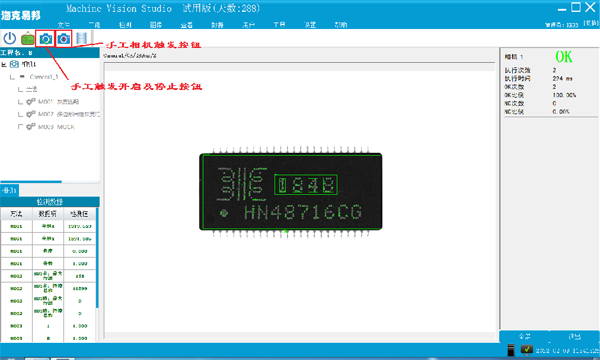Open the last menu bar item 帮助
Image resolution: width=600 pixels, height=360 pixels.
pyautogui.click(x=341, y=25)
